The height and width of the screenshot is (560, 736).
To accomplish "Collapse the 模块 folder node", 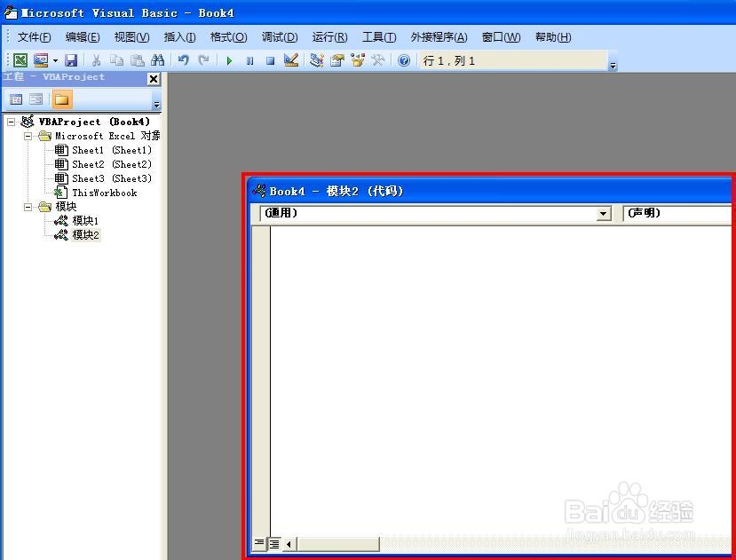I will pyautogui.click(x=28, y=207).
